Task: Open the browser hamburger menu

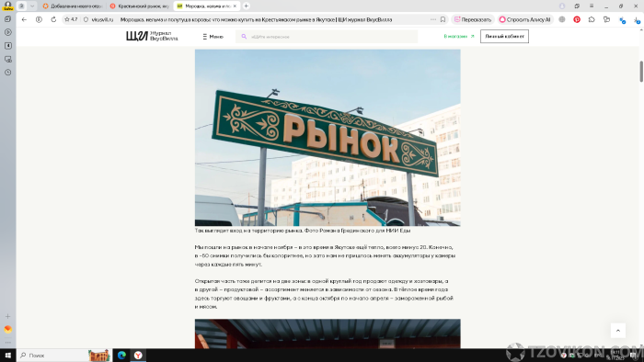Action: pyautogui.click(x=592, y=6)
